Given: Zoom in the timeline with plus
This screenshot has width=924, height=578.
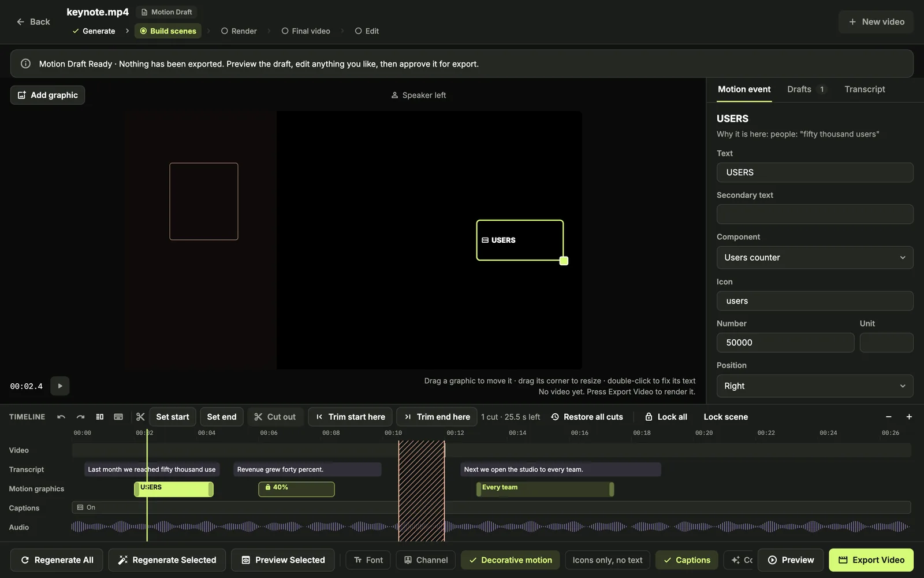Looking at the screenshot, I should (909, 417).
